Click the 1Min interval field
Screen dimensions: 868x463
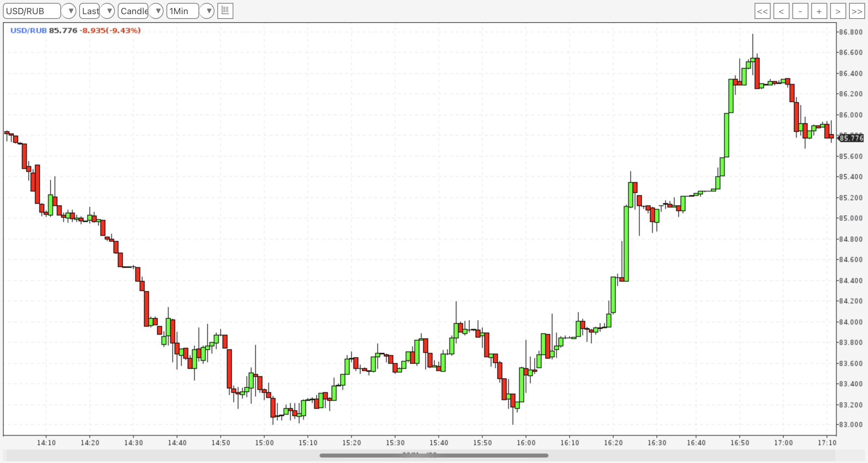pyautogui.click(x=182, y=11)
